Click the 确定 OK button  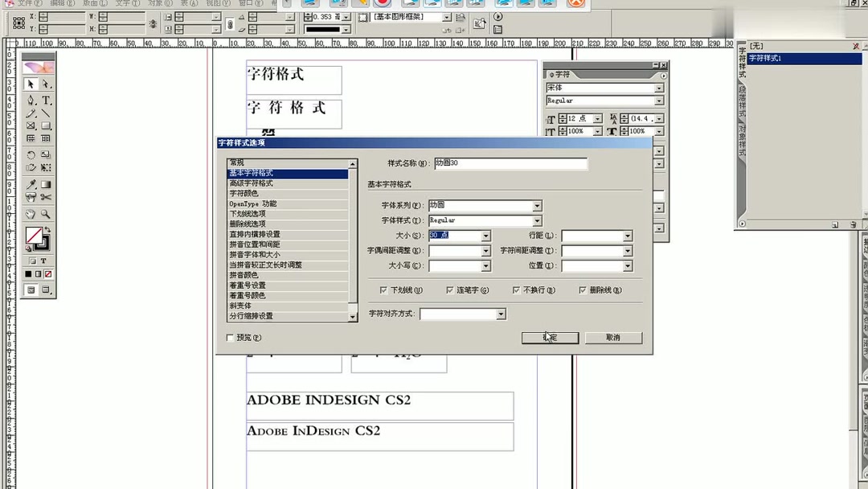549,338
